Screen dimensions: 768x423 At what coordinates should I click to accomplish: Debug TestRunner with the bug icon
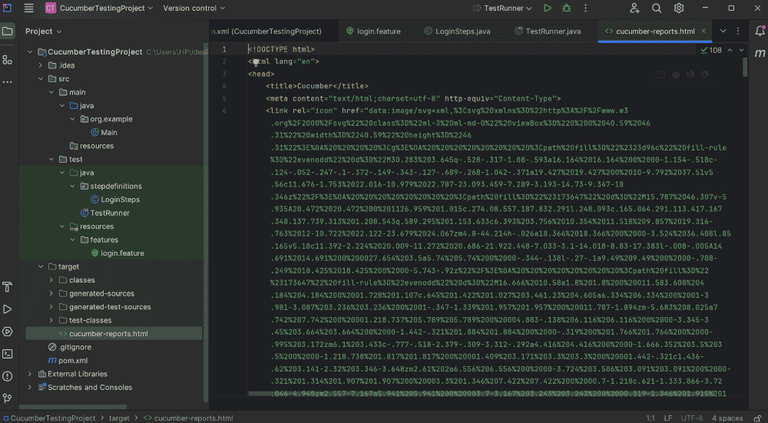coord(567,8)
